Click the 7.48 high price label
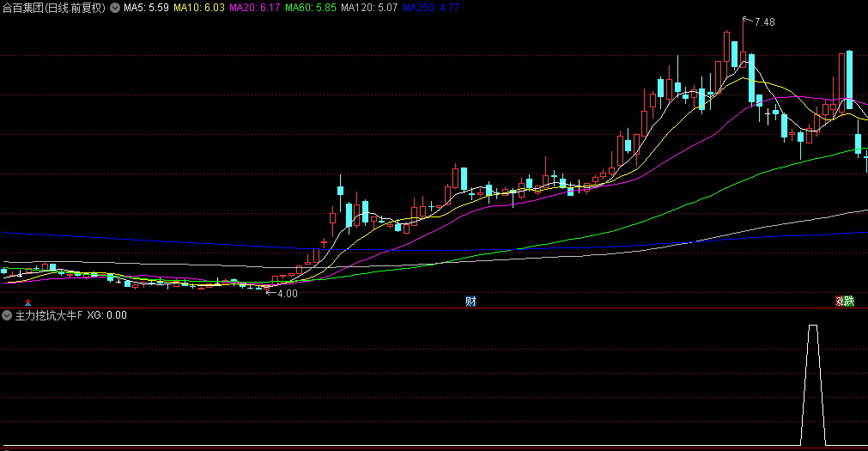 point(764,22)
